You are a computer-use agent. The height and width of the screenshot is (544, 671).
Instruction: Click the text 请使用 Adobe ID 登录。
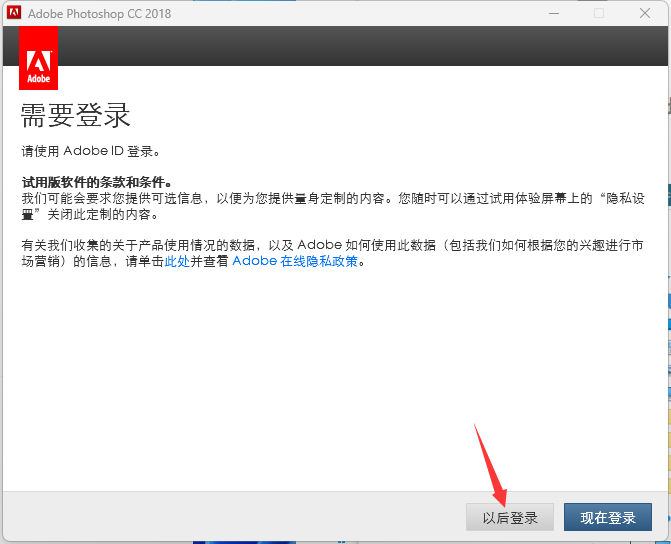pyautogui.click(x=91, y=151)
